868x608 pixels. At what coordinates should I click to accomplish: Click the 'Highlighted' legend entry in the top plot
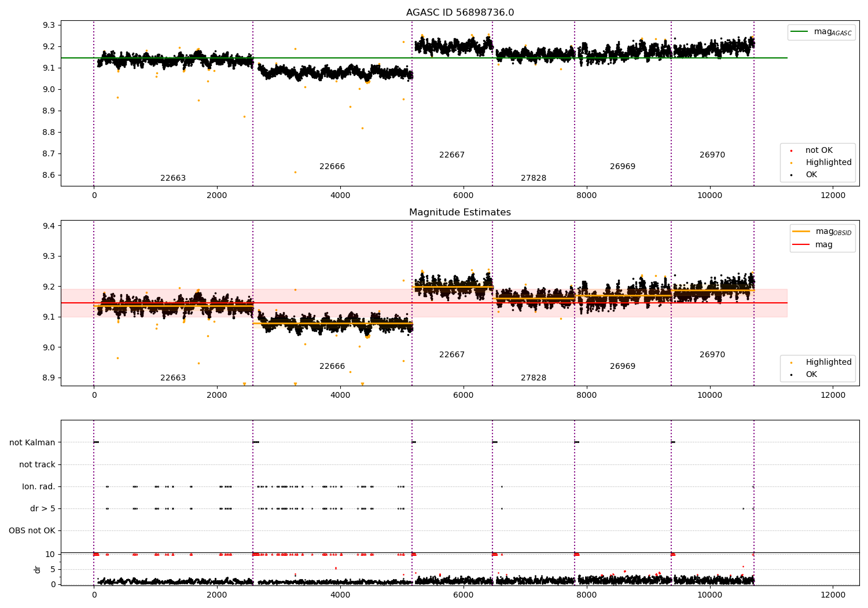tap(829, 163)
